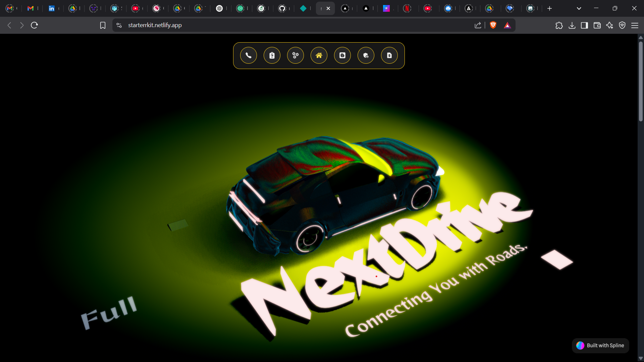Open the shield with user privacy icon
This screenshot has width=644, height=362.
tap(366, 56)
